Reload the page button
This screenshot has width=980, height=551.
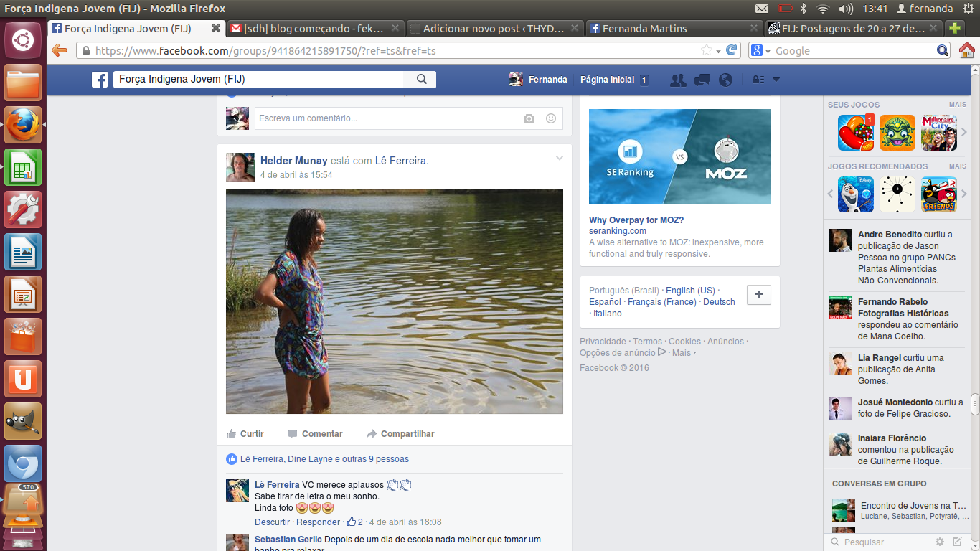(x=732, y=50)
